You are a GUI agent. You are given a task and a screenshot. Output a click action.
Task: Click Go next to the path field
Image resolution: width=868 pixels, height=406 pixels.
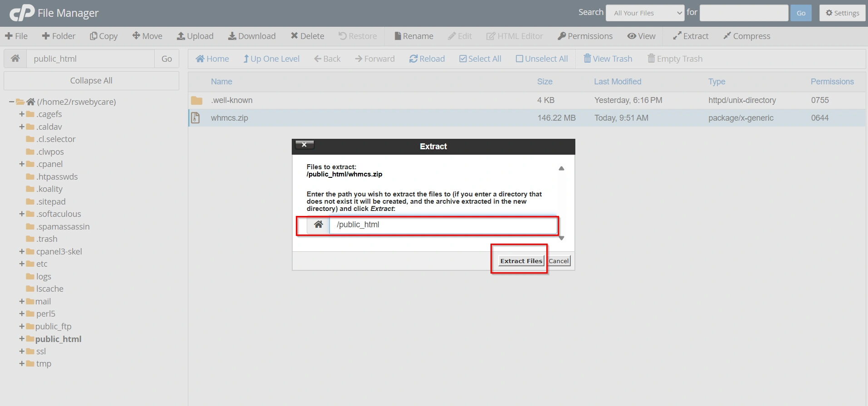coord(167,59)
